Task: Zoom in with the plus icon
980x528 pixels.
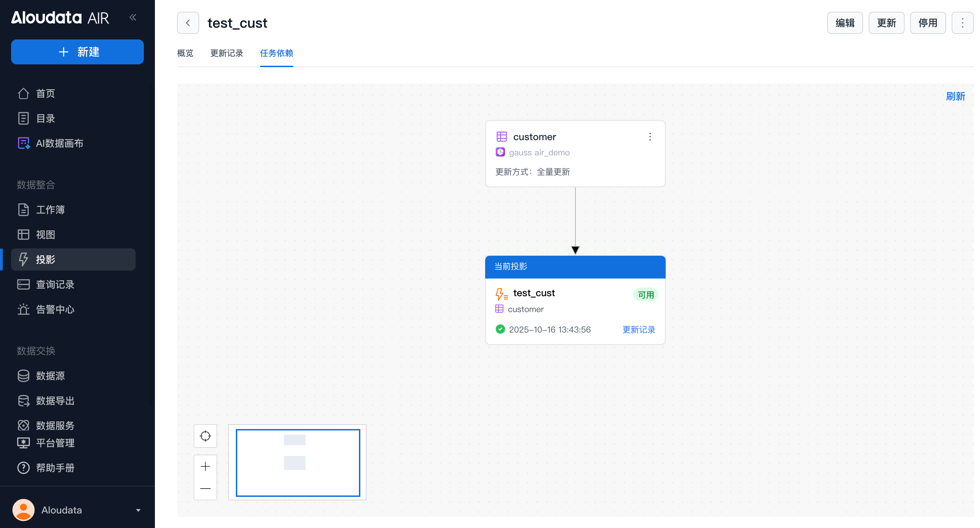Action: click(x=205, y=466)
